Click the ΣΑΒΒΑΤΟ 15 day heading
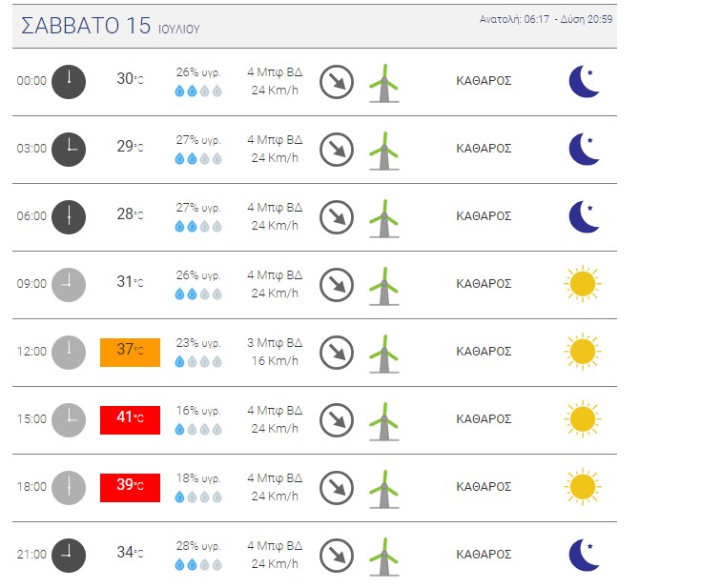This screenshot has height=588, width=722. coord(86,26)
